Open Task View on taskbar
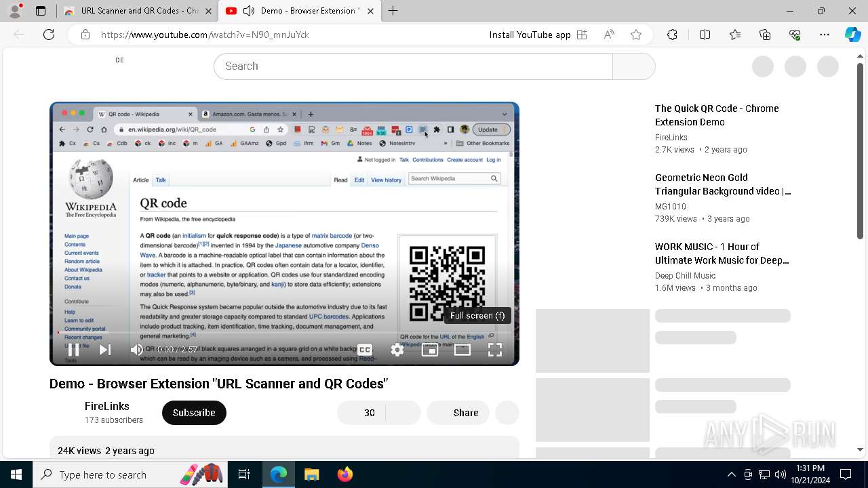868x488 pixels. 244,474
